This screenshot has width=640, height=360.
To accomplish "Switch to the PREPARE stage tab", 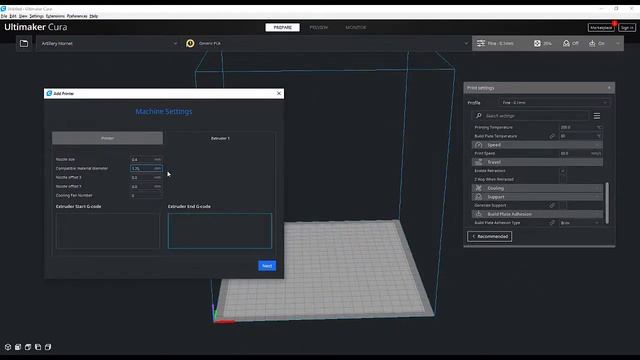I will point(282,27).
